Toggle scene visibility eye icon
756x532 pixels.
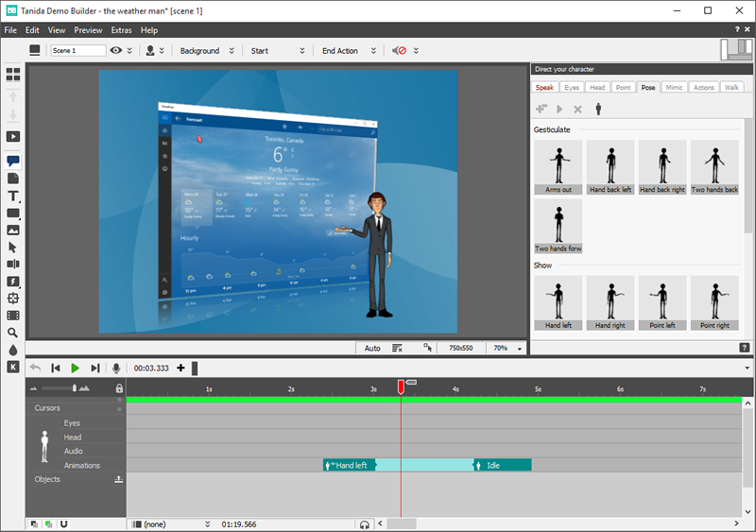coord(117,51)
